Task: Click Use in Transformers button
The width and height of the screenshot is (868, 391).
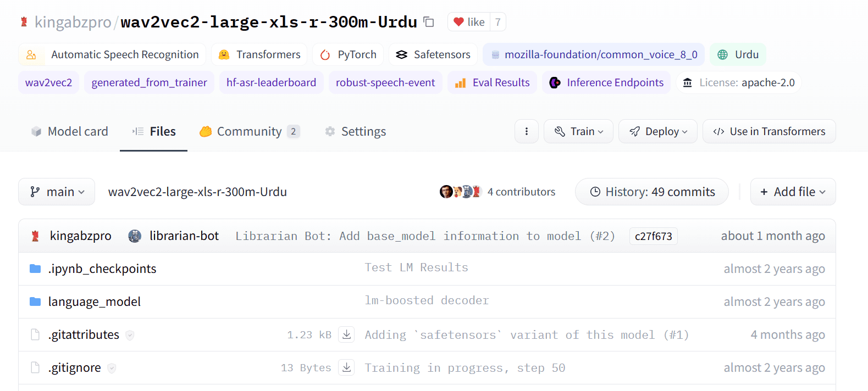Action: point(769,131)
